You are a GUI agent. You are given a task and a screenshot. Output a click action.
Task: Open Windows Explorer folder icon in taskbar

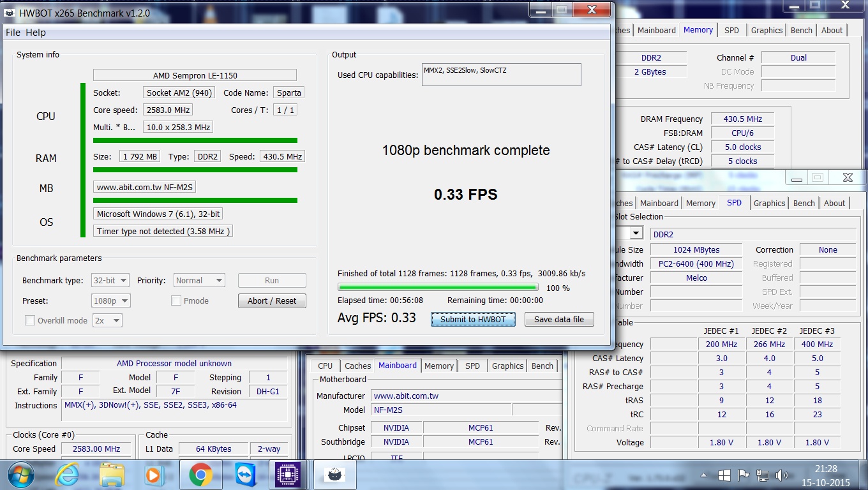pyautogui.click(x=112, y=475)
